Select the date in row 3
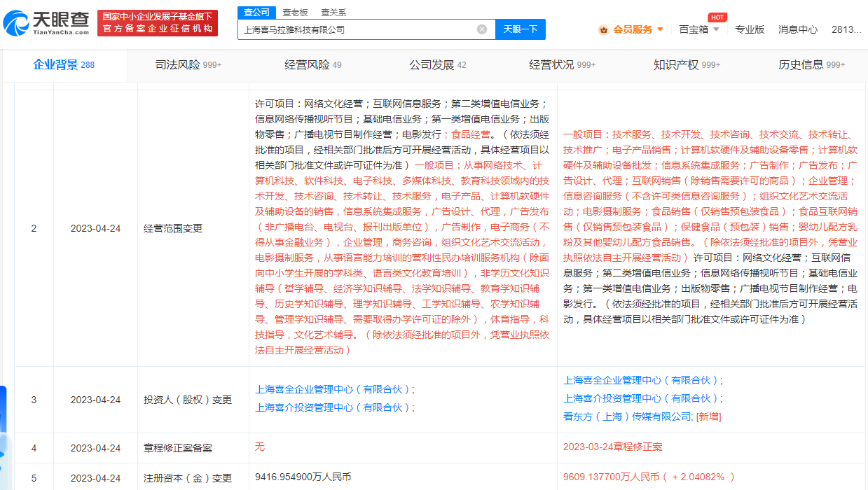Viewport: 868px width, 490px height. [95, 400]
